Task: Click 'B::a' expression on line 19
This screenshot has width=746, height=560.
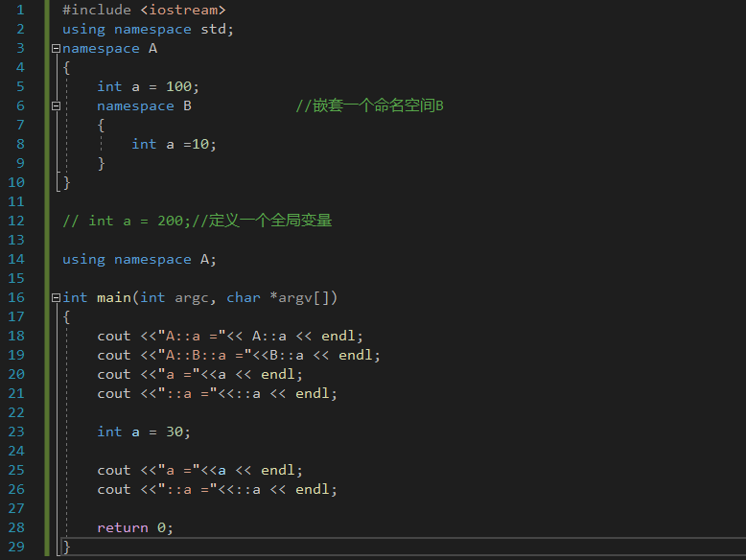Action: [x=287, y=356]
